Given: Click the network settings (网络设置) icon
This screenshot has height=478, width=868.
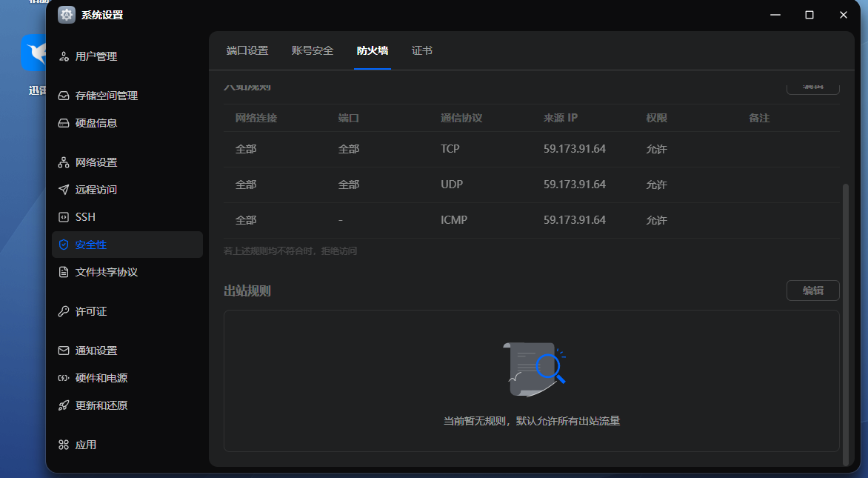Looking at the screenshot, I should tap(64, 162).
